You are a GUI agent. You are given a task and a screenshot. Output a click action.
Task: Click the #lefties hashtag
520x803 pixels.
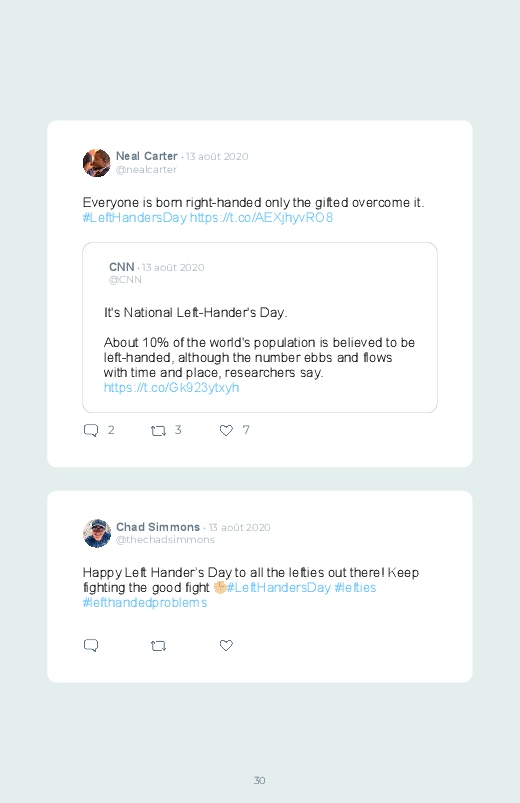[355, 587]
